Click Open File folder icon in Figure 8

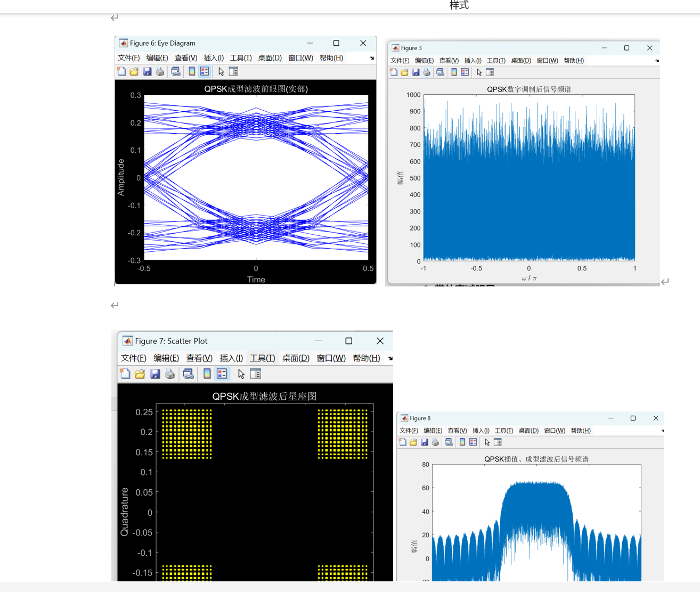[x=413, y=442]
